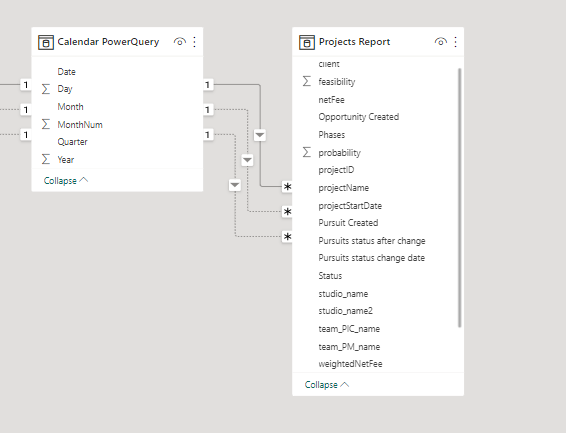Open more options menu for Projects Report

tap(456, 42)
